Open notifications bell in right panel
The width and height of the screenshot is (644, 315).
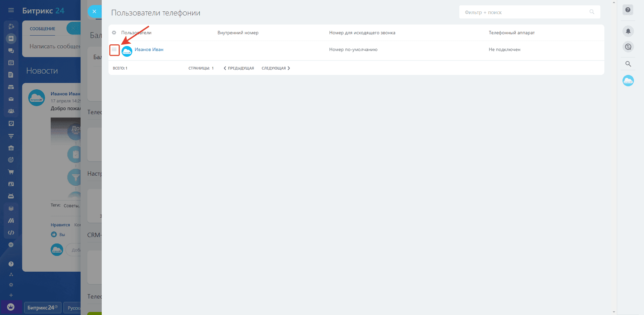click(x=628, y=31)
